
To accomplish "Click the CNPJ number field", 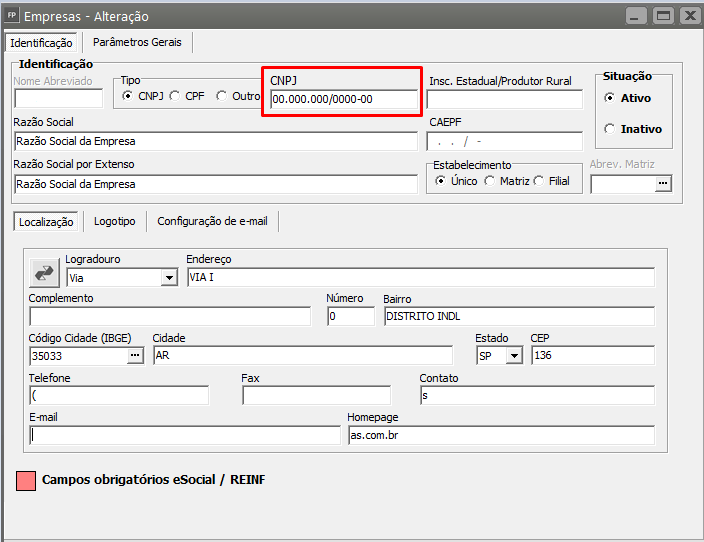I will click(343, 99).
